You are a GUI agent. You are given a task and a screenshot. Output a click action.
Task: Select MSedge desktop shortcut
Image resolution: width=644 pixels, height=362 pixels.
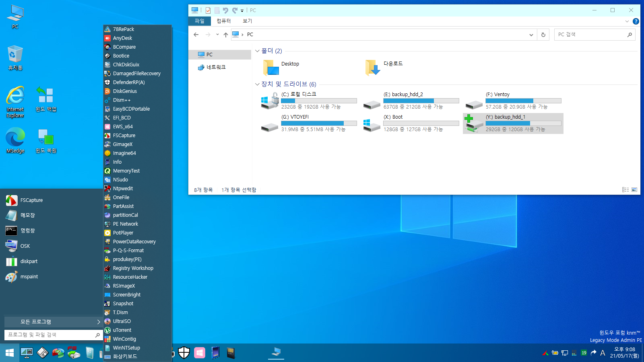point(15,141)
